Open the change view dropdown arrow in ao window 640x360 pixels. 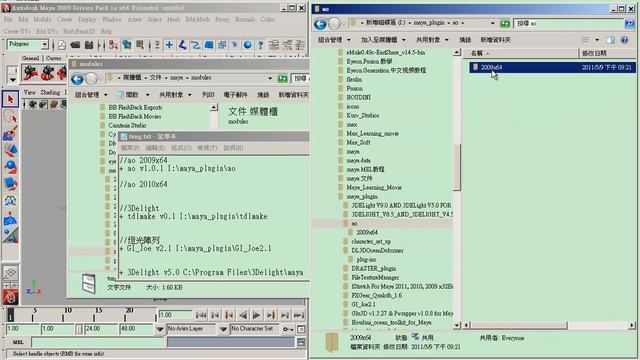pos(597,40)
